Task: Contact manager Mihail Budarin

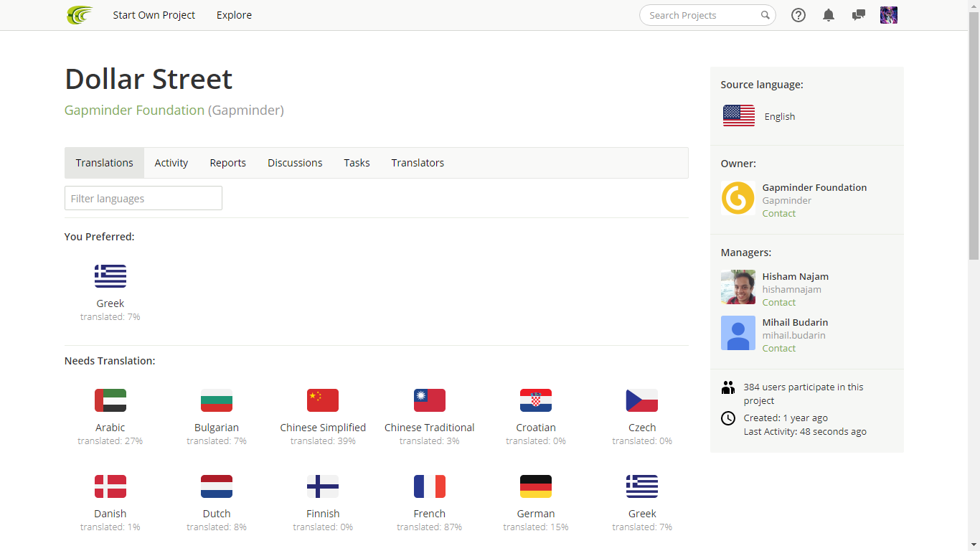Action: click(779, 348)
